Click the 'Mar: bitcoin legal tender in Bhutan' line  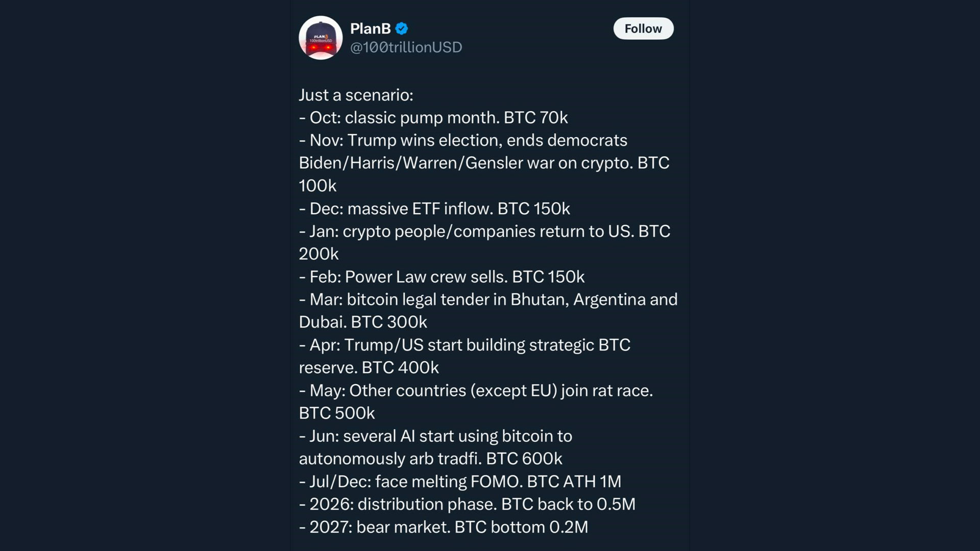point(487,299)
